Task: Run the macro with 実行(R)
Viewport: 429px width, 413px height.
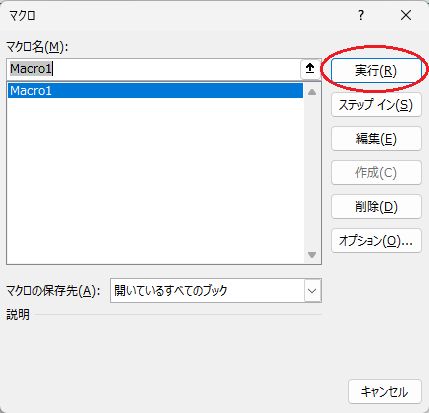Action: [x=376, y=71]
